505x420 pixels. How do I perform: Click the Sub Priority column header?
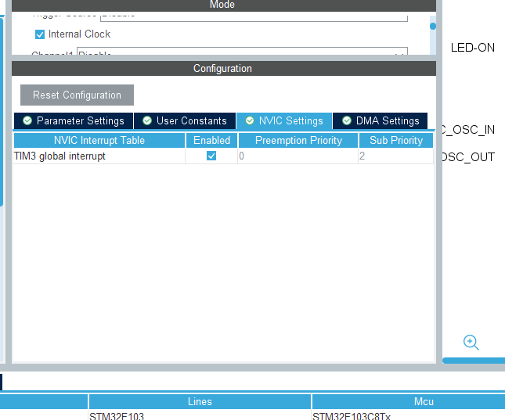tap(396, 140)
